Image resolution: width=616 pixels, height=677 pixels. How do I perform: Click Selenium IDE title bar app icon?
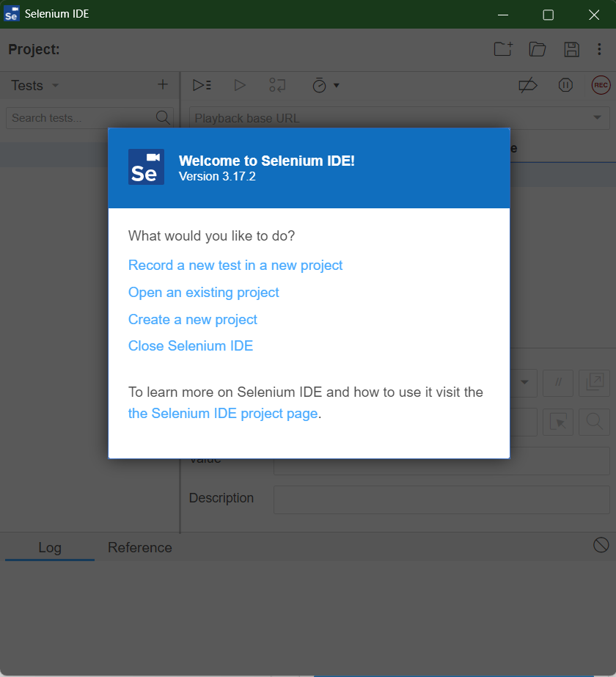point(12,14)
